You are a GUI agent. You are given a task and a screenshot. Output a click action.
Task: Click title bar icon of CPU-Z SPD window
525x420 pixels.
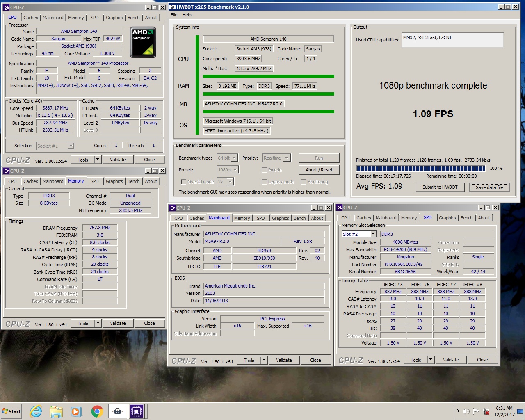pyautogui.click(x=339, y=208)
